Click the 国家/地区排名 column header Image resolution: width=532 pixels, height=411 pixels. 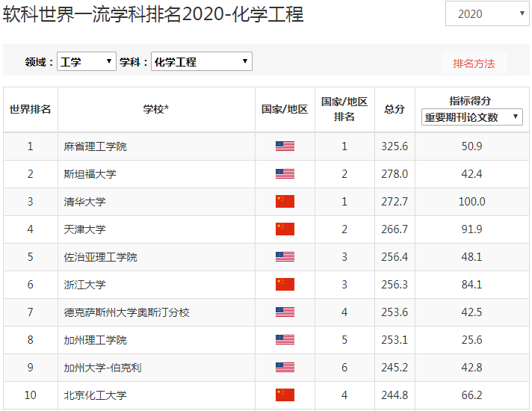pos(344,109)
